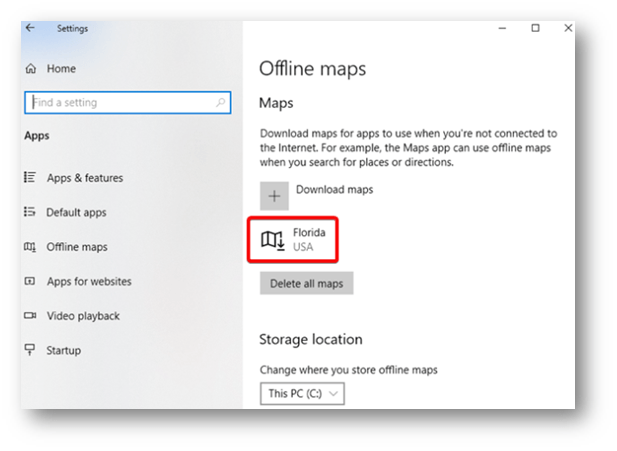617x451 pixels.
Task: Click the Default apps icon
Action: click(30, 212)
